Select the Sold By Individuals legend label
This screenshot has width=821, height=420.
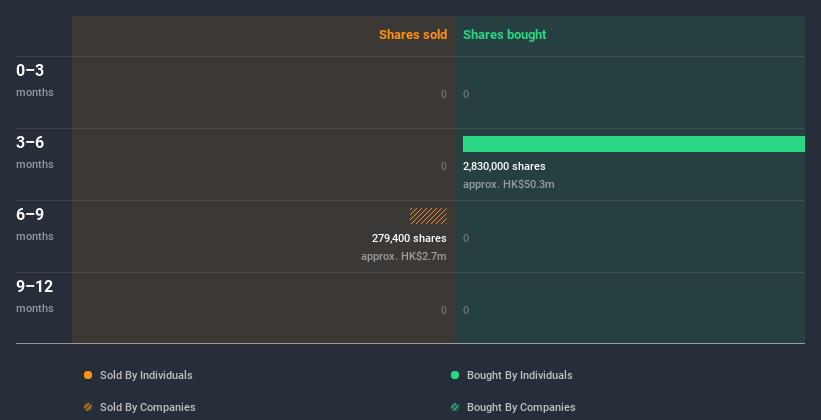pos(146,375)
